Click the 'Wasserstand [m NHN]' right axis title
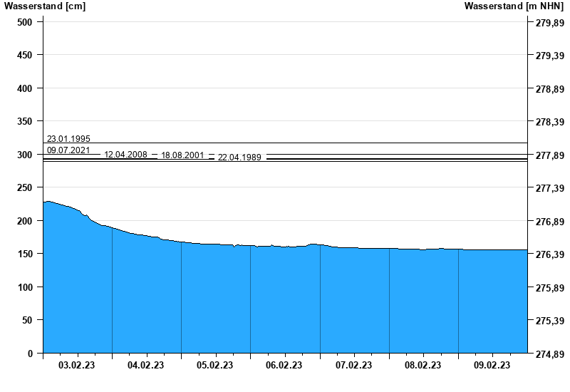The width and height of the screenshot is (570, 392). click(x=514, y=6)
